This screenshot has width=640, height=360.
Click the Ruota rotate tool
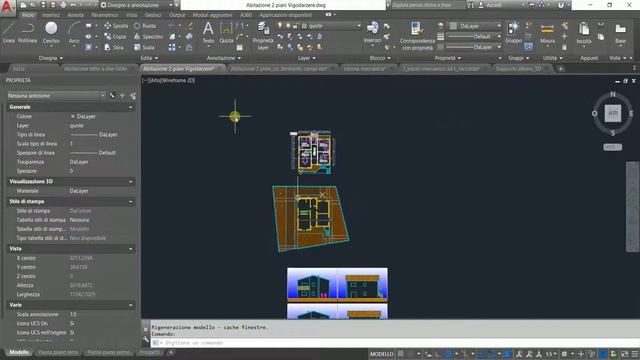145,26
